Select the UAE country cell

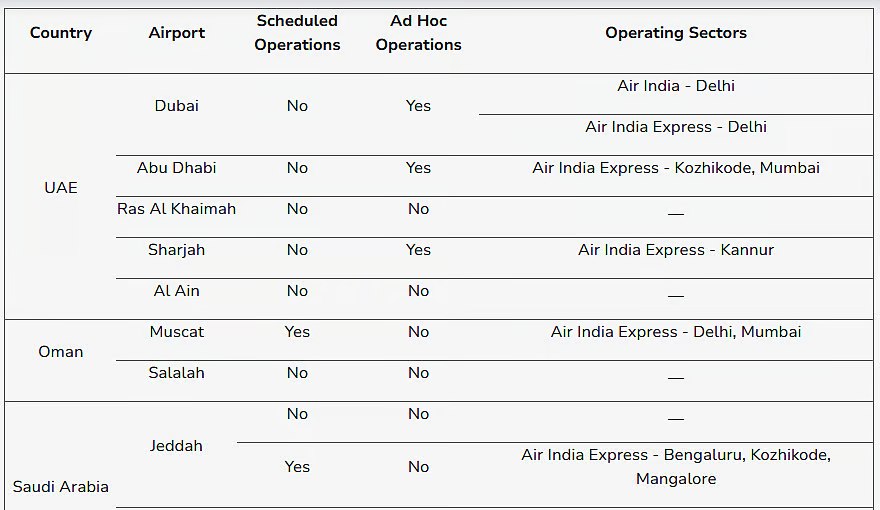coord(61,188)
